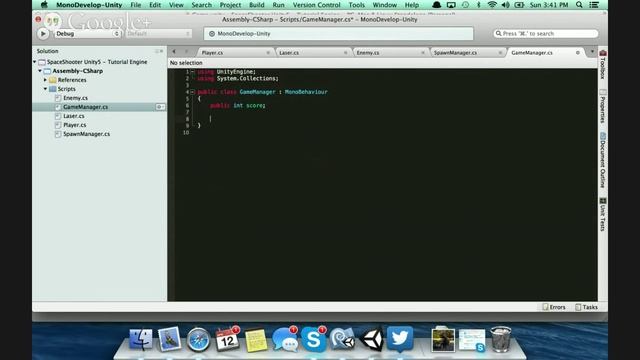Open the File menu

[136, 5]
